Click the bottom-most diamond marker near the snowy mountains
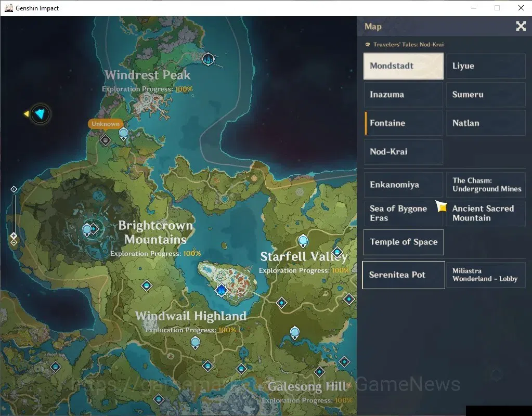 point(159,399)
